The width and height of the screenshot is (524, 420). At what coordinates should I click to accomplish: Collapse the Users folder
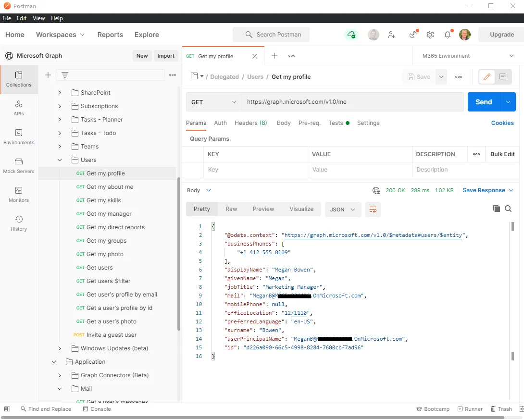59,160
